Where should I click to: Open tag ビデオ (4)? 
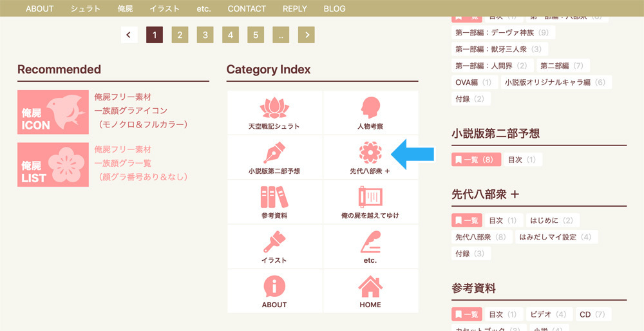pos(549,314)
